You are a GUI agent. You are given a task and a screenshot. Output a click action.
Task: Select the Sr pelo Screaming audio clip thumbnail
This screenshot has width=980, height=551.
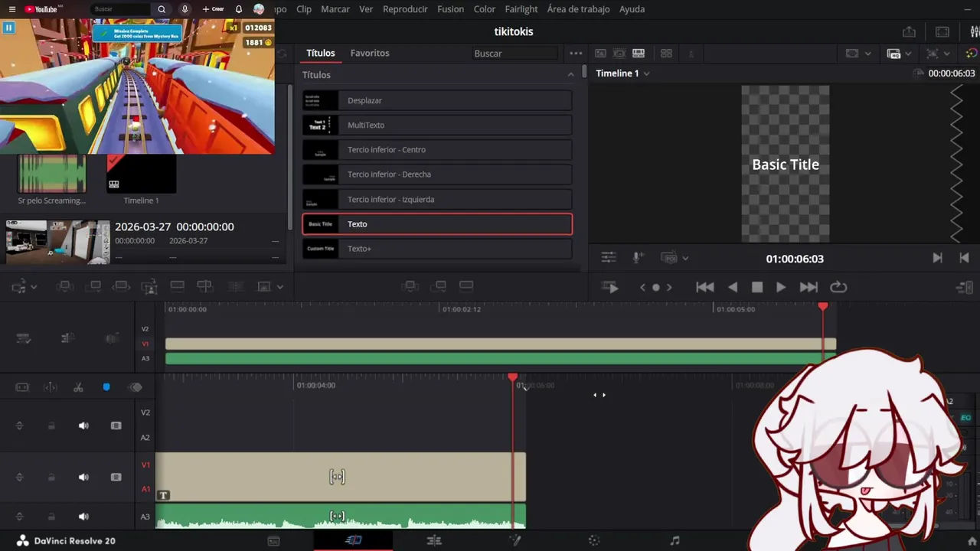tap(52, 174)
